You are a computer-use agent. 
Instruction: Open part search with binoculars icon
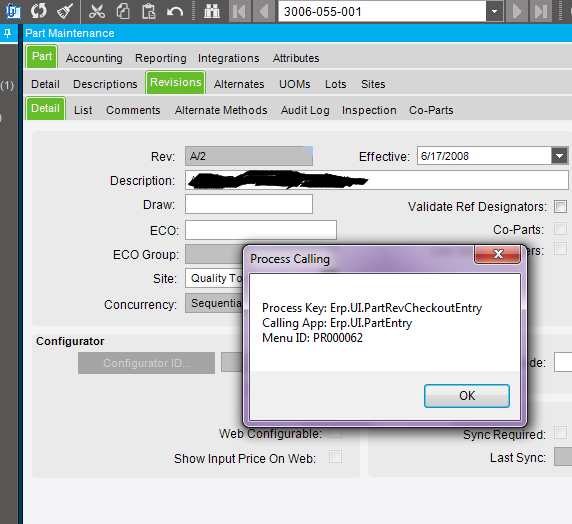pyautogui.click(x=212, y=11)
